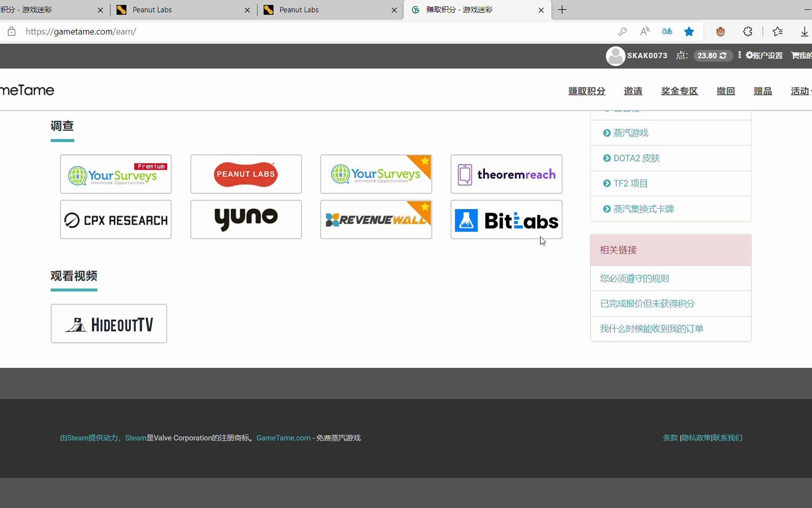Image resolution: width=812 pixels, height=508 pixels.
Task: Toggle the blue favorite star icon
Action: (x=689, y=32)
